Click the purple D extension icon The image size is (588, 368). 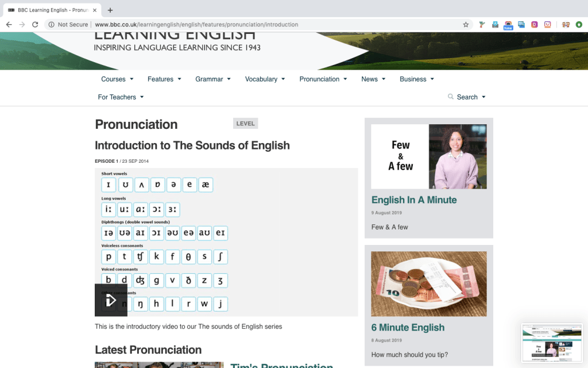(535, 25)
